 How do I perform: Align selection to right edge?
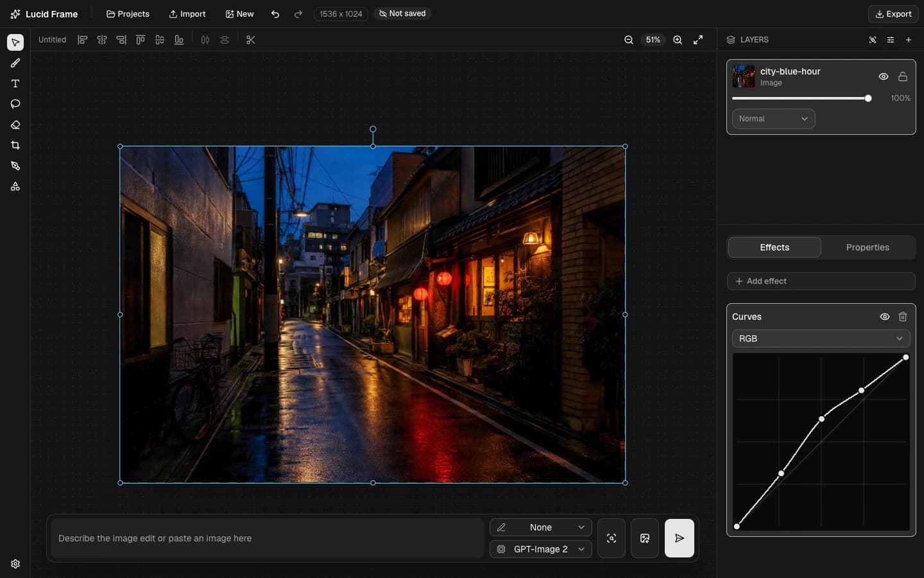click(121, 40)
